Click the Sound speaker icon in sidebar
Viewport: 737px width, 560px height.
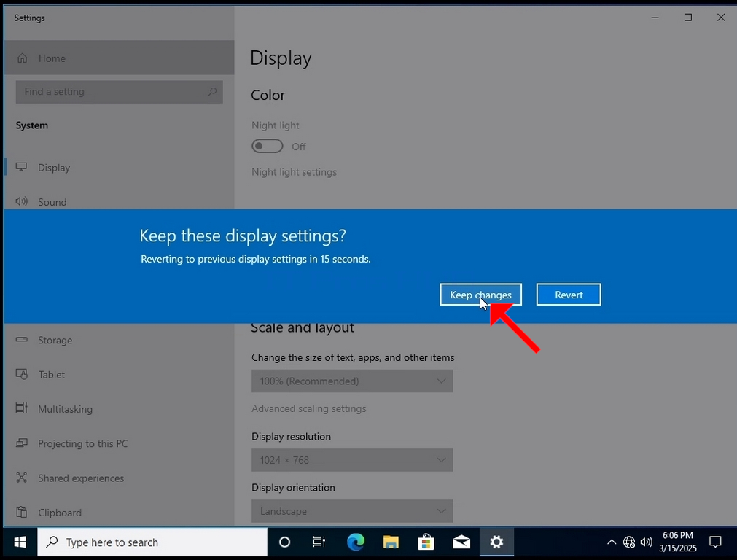[x=21, y=201]
